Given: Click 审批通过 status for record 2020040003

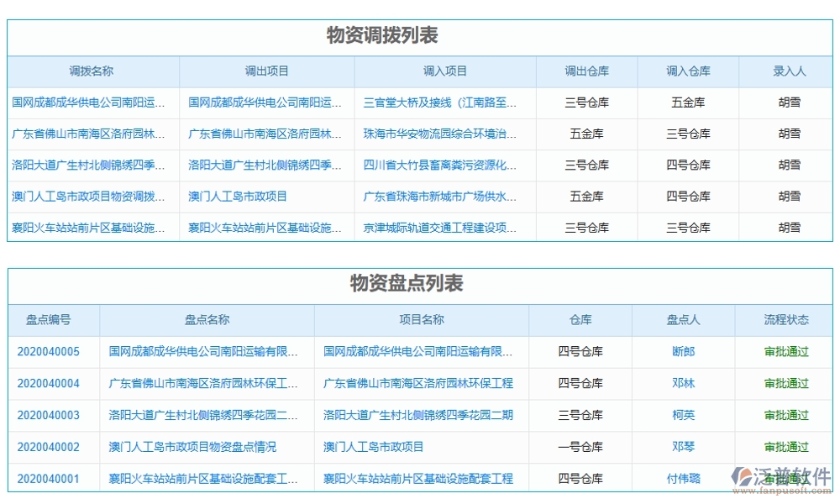Looking at the screenshot, I should 786,416.
